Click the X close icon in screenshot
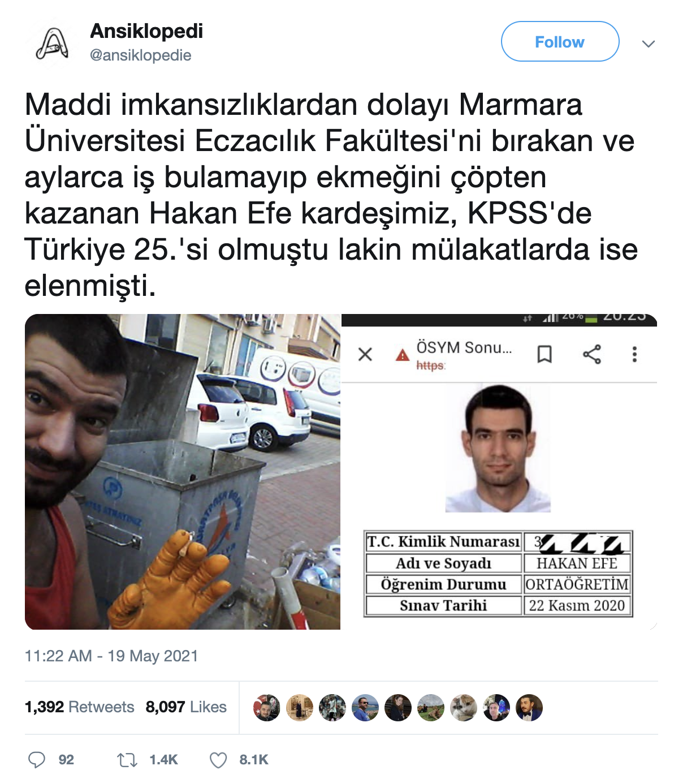Viewport: 700px width, 783px height. click(x=365, y=354)
